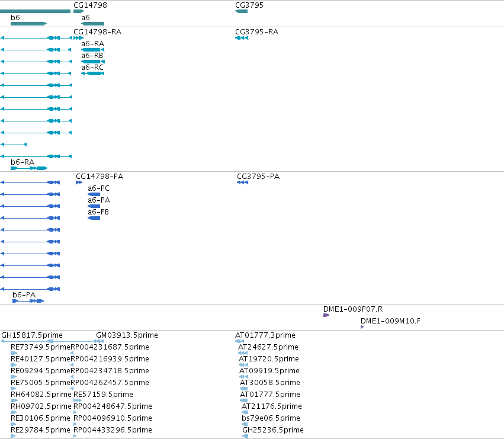
Task: Select the RP004248647.5prime EST label
Action: (x=113, y=407)
